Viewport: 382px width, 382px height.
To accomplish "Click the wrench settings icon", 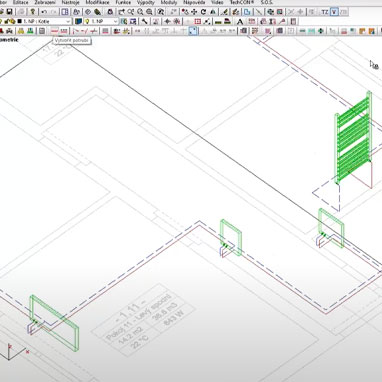I will [145, 22].
